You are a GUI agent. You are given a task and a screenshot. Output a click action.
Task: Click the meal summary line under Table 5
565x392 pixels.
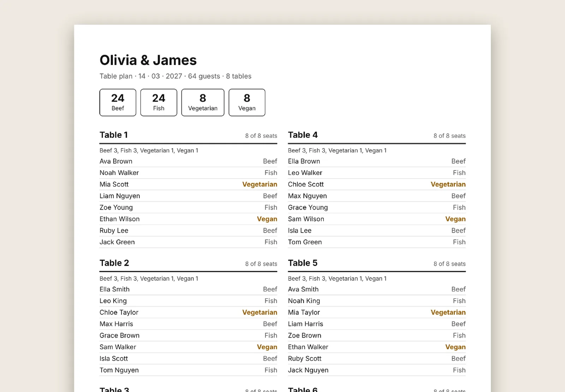(337, 278)
